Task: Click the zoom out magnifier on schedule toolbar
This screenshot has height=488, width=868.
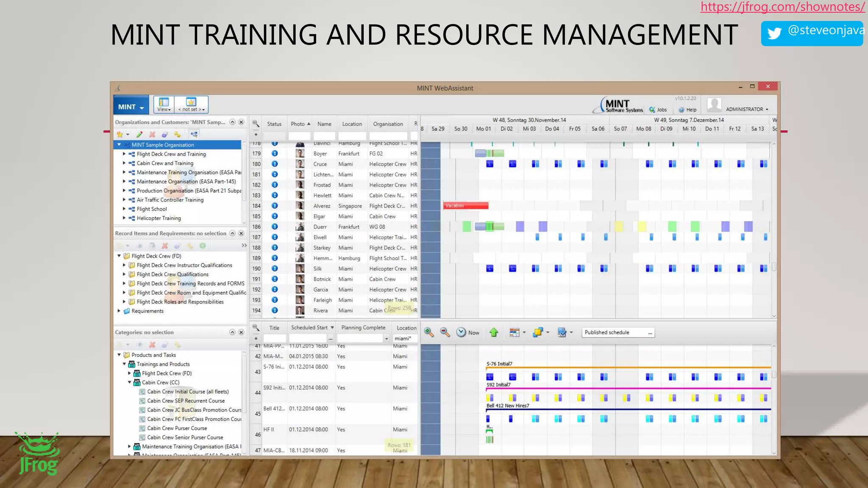Action: (445, 333)
